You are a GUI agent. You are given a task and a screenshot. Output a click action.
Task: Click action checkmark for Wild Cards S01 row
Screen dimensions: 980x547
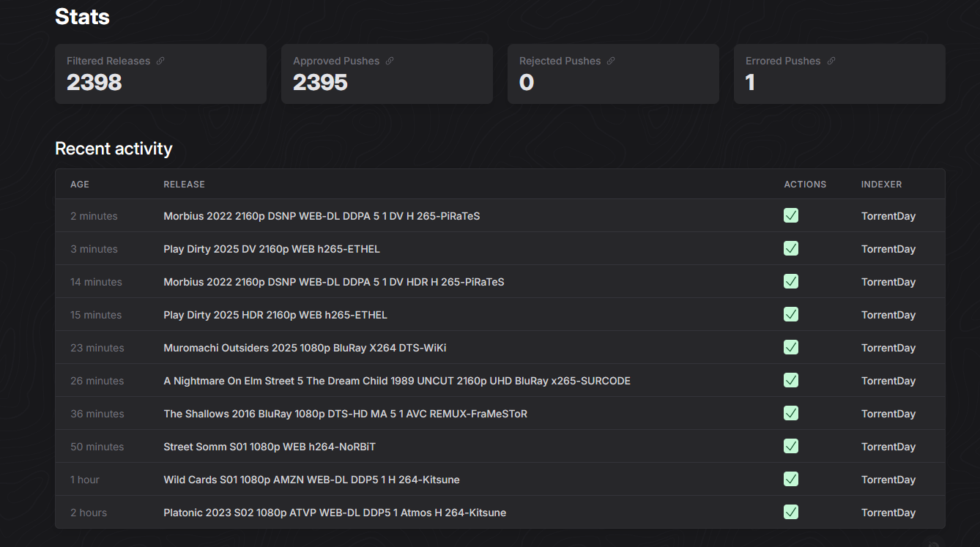791,479
